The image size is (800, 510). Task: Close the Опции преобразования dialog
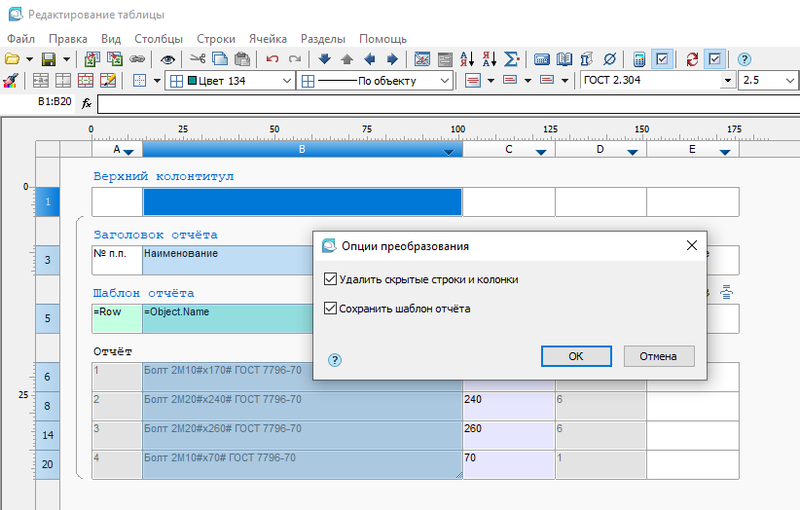[692, 245]
